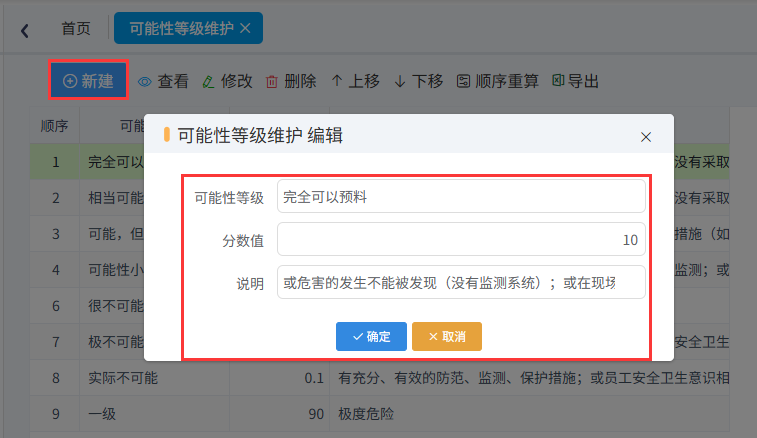
Task: Click the 查看 eye icon
Action: 145,82
